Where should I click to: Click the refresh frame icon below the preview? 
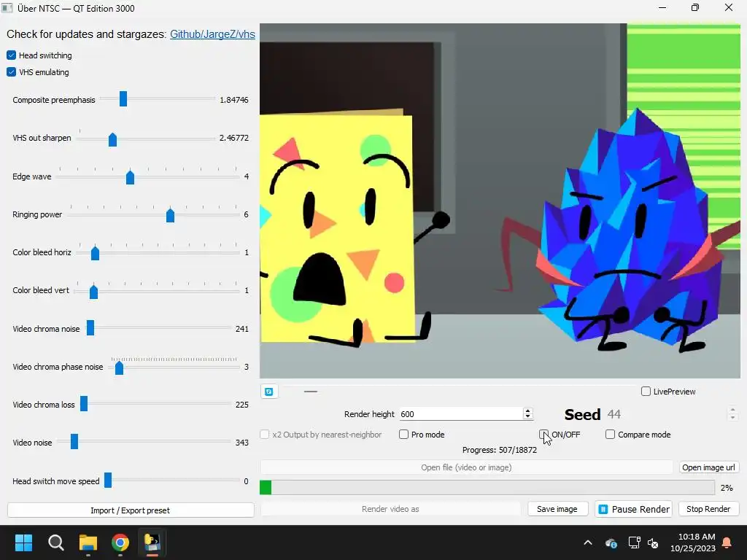click(269, 392)
